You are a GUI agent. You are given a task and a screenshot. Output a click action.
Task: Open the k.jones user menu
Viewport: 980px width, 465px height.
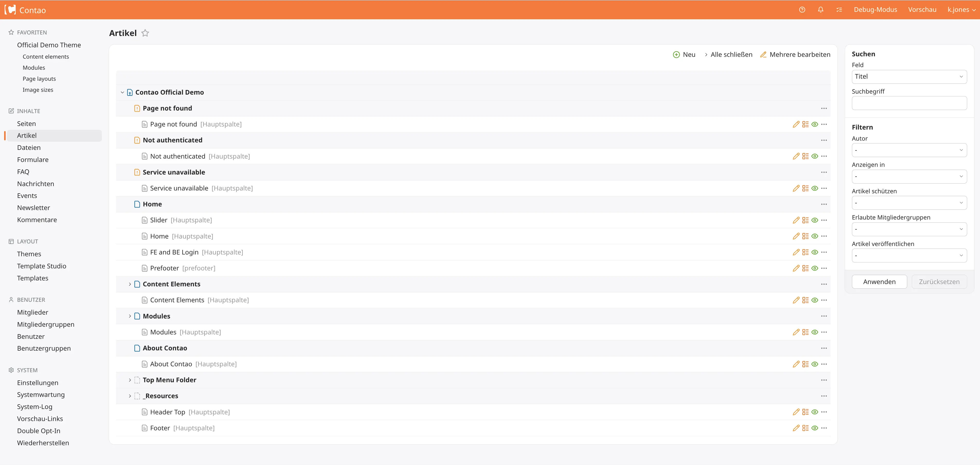click(961, 10)
